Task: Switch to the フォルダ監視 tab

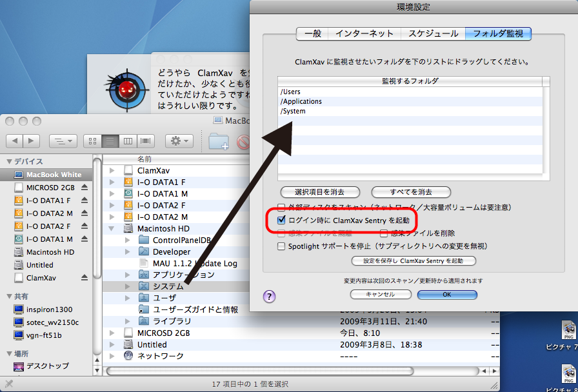Action: pyautogui.click(x=498, y=34)
